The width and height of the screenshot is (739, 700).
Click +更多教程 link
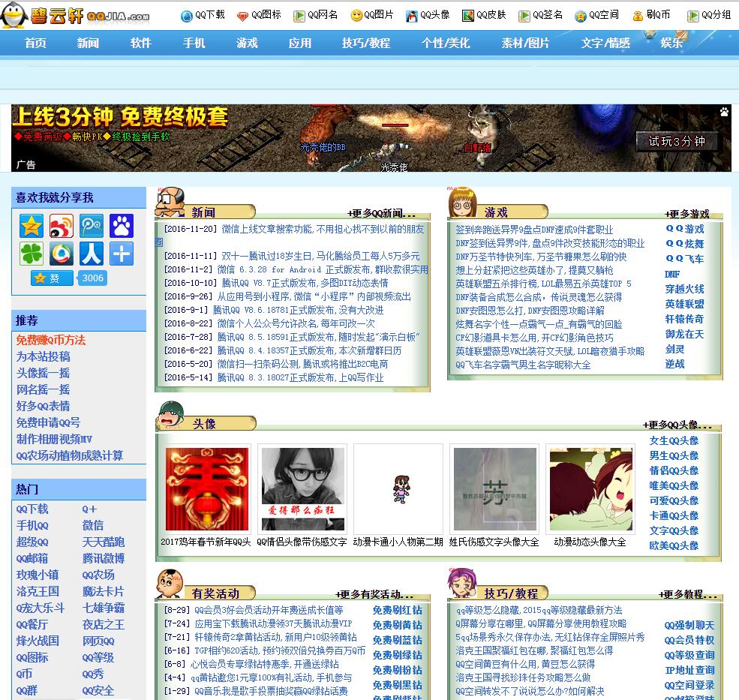[x=688, y=594]
